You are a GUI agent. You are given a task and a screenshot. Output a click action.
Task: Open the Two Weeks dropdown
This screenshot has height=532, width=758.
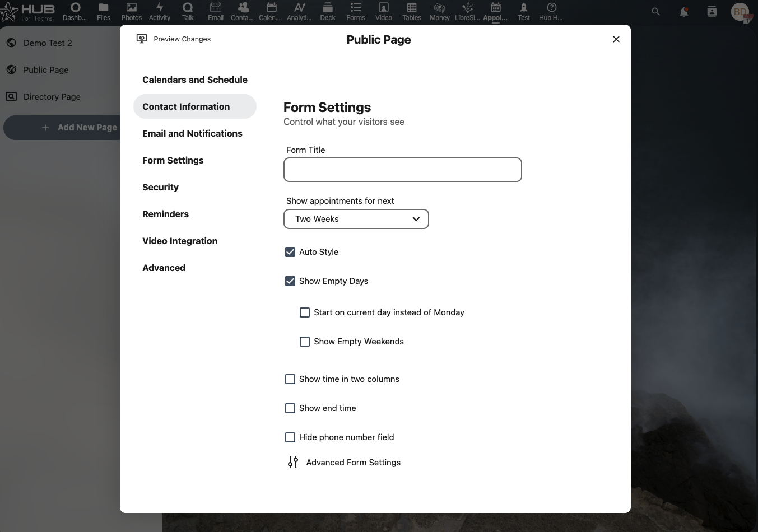tap(356, 219)
